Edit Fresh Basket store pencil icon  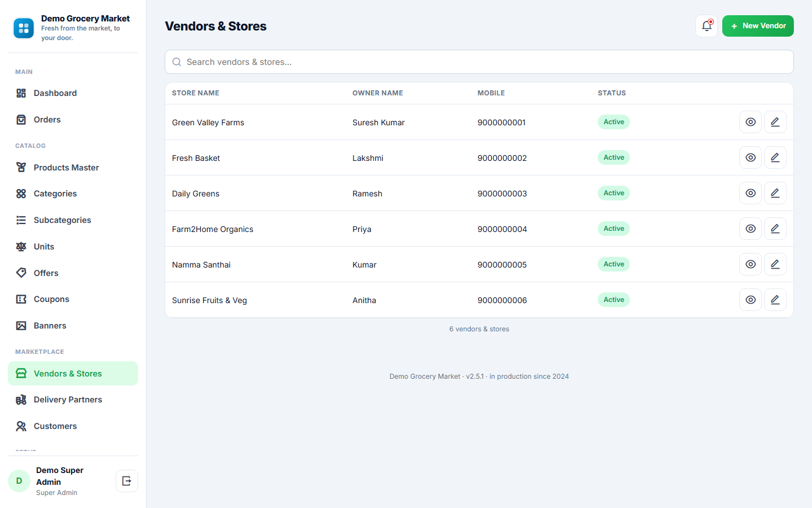tap(775, 157)
